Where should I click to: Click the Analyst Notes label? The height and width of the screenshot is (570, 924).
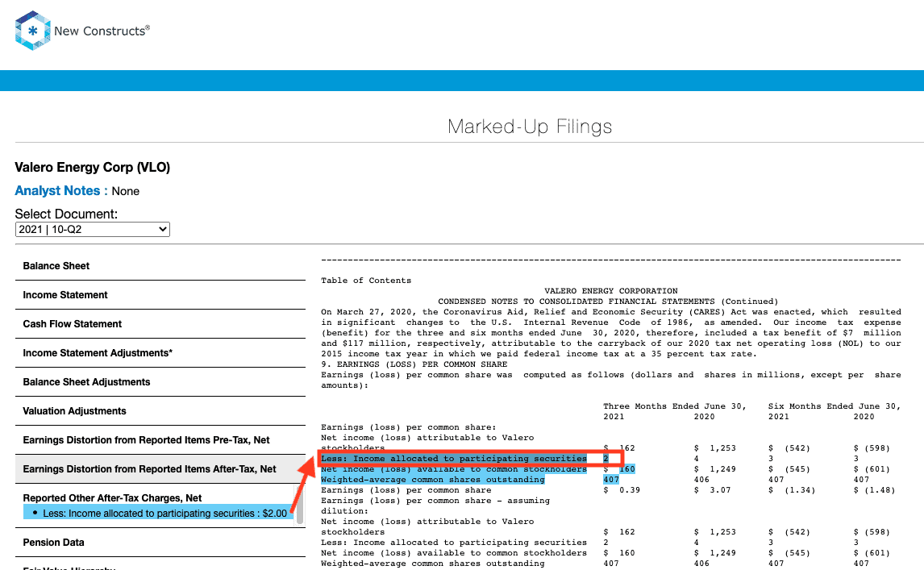click(x=61, y=191)
